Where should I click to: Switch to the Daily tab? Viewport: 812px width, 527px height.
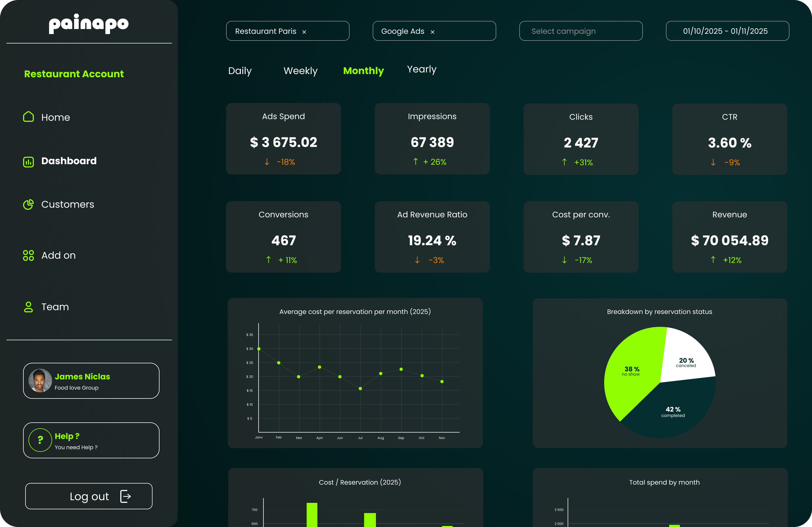pyautogui.click(x=240, y=71)
